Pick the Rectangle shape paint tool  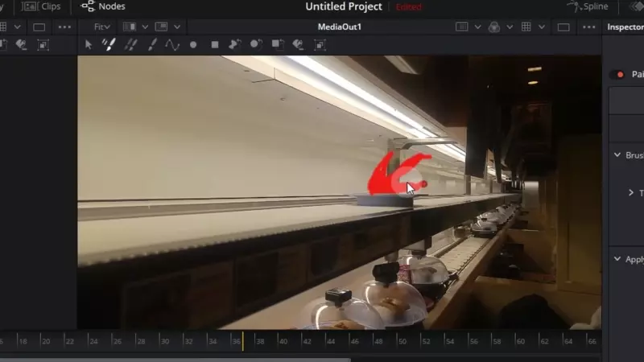214,44
